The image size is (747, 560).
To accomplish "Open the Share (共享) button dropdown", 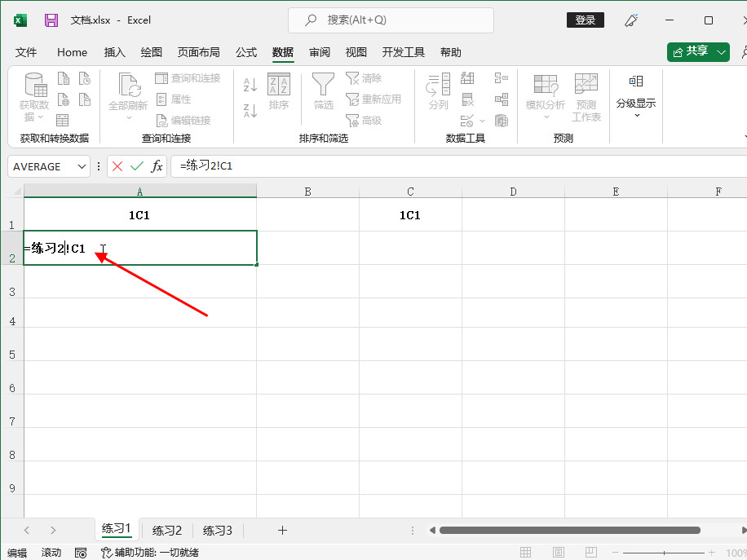I will [x=722, y=52].
